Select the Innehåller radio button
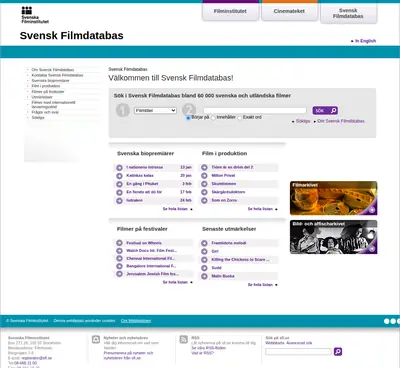 click(x=213, y=118)
